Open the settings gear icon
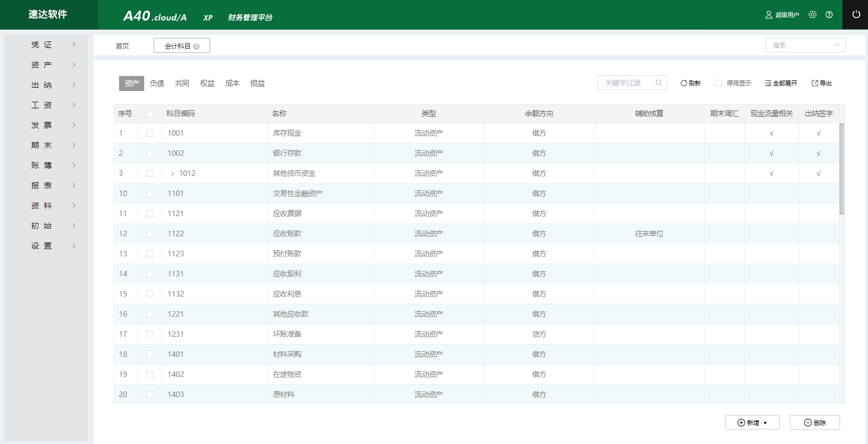This screenshot has width=868, height=444. point(813,15)
